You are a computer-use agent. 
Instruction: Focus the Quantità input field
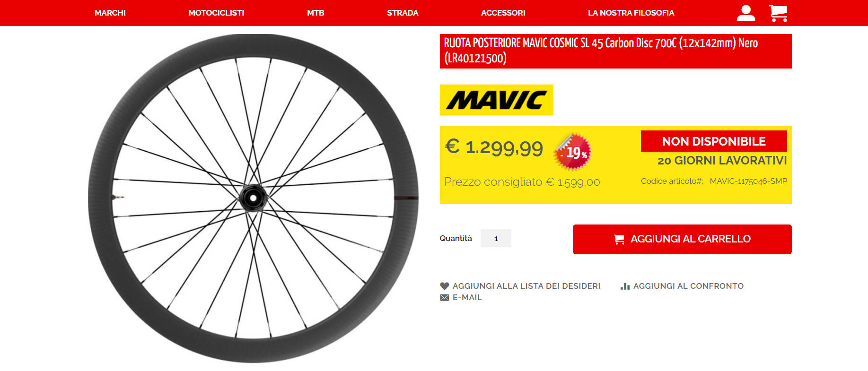tap(496, 238)
